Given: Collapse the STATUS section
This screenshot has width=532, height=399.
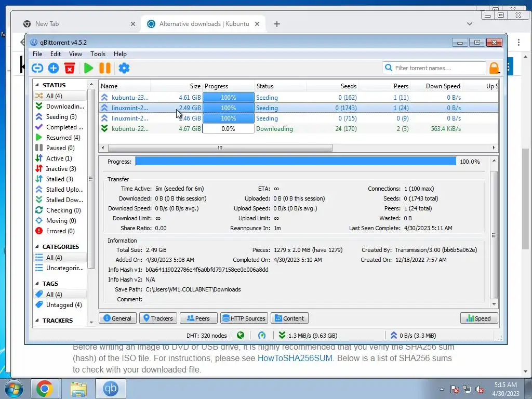Looking at the screenshot, I should (37, 85).
